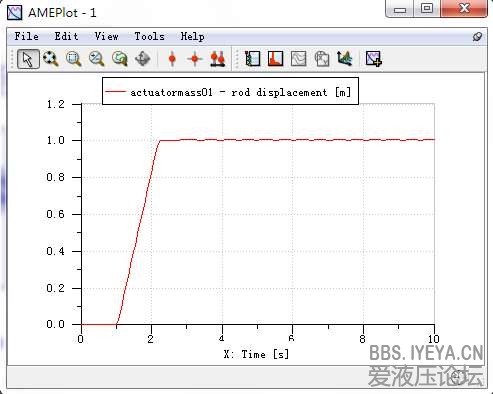Click the X: Time [s] axis label
The width and height of the screenshot is (493, 394).
[256, 354]
